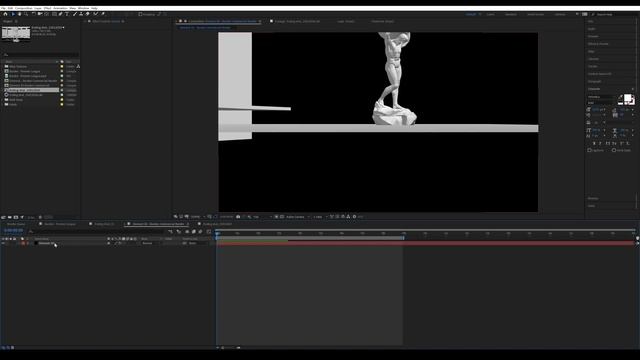Switch to the Render Queue timeline tab
The image size is (640, 360).
pyautogui.click(x=16, y=224)
